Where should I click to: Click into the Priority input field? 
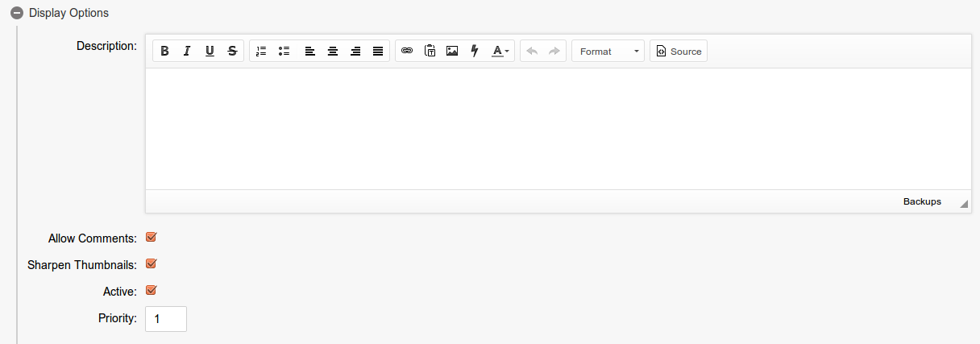click(166, 319)
